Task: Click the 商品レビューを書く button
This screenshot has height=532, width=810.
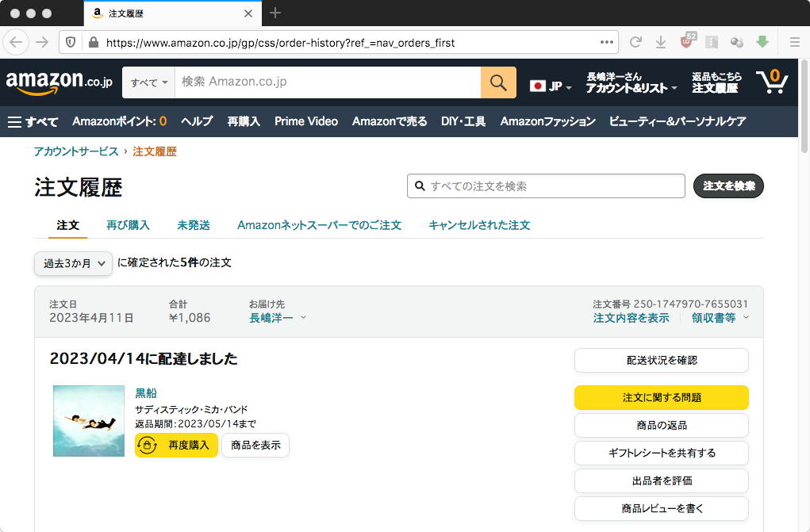Action: (661, 509)
